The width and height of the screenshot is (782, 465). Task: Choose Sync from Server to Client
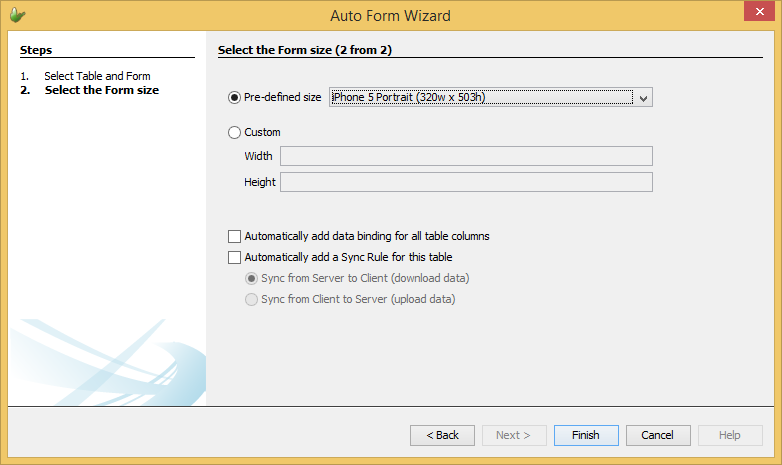(x=252, y=278)
